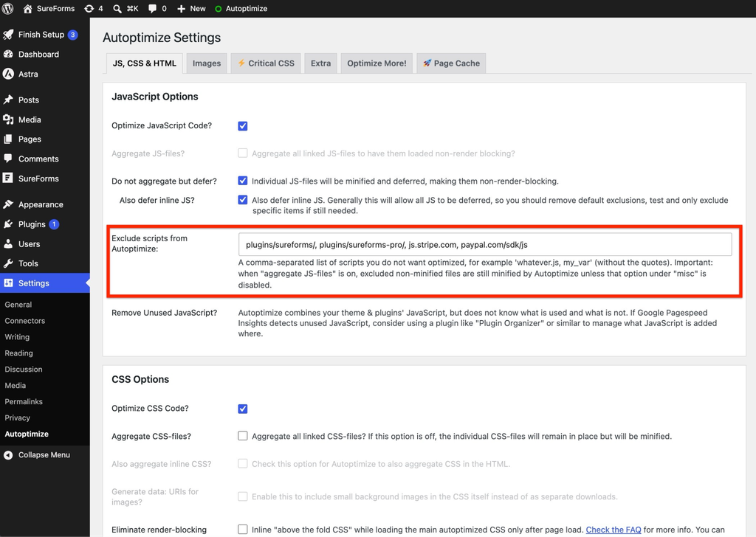The width and height of the screenshot is (756, 537).
Task: Open Privacy settings submenu item
Action: (18, 418)
